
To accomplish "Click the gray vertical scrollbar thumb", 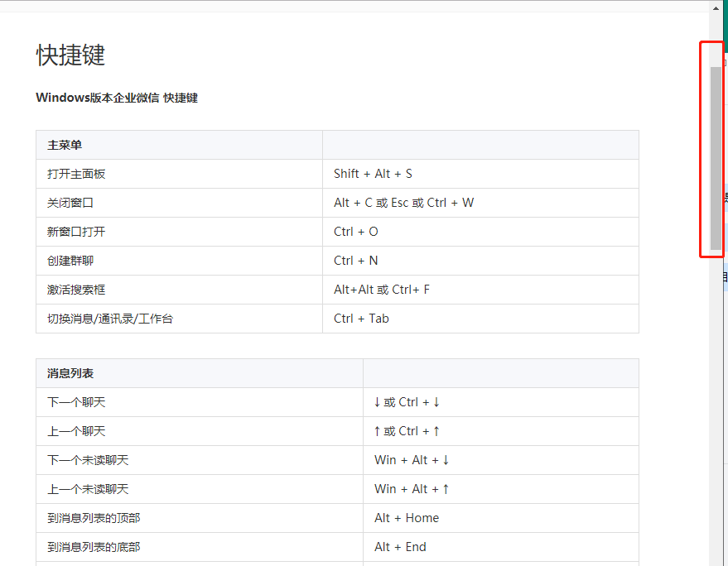I will tap(716, 158).
